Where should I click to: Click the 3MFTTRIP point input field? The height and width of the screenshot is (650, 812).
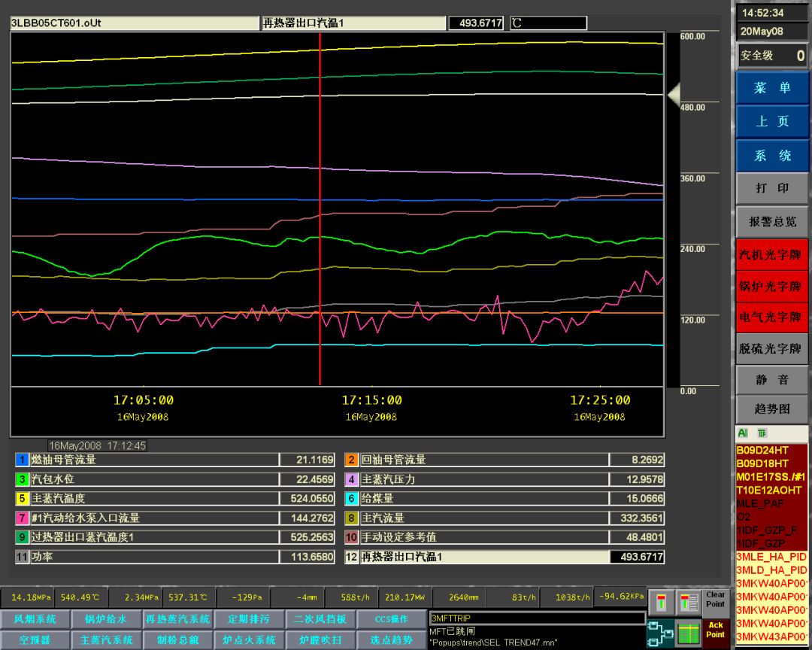point(537,618)
